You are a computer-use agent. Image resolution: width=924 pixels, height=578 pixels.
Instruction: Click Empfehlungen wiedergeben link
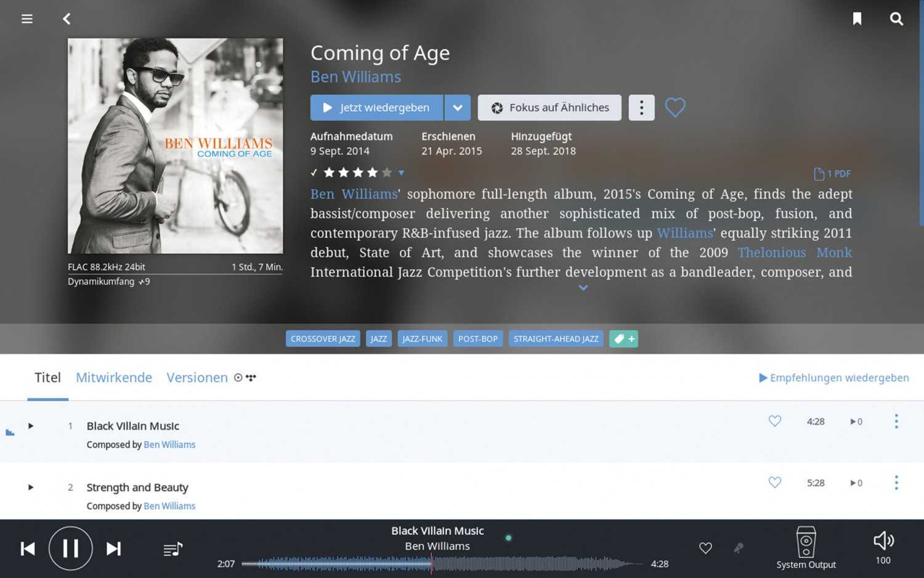[833, 378]
